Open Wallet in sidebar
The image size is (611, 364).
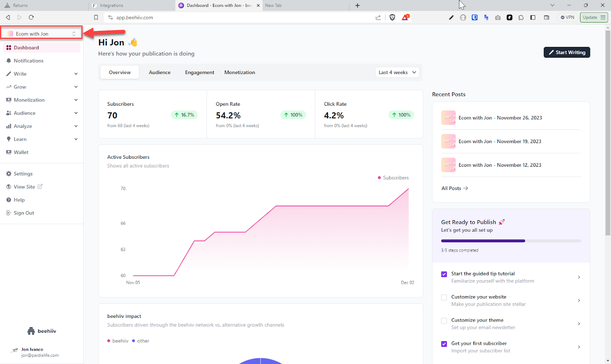click(42, 152)
